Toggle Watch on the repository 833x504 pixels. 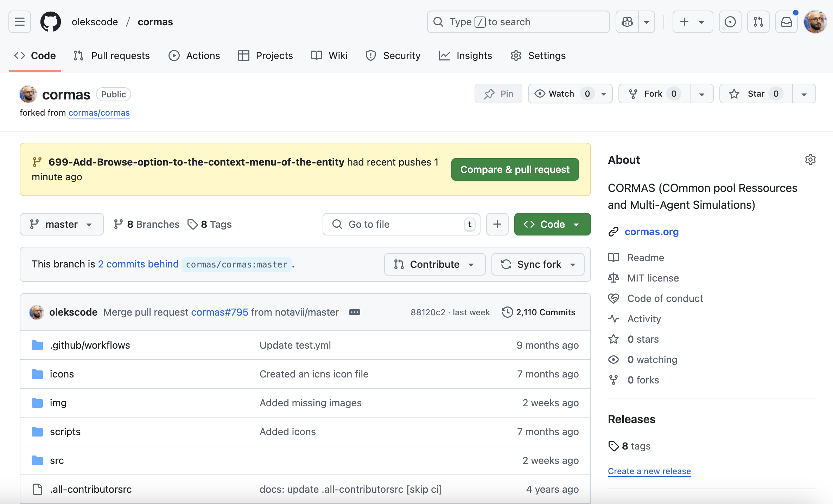(x=561, y=94)
